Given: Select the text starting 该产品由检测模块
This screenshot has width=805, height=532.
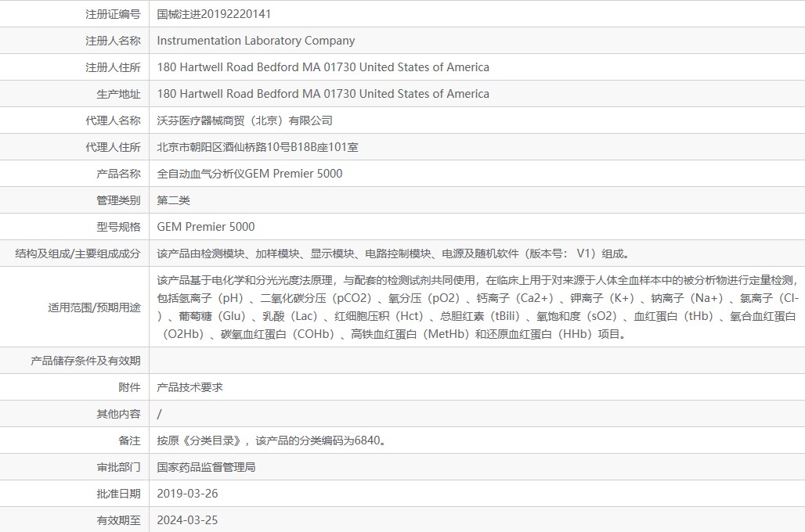Looking at the screenshot, I should point(393,254).
